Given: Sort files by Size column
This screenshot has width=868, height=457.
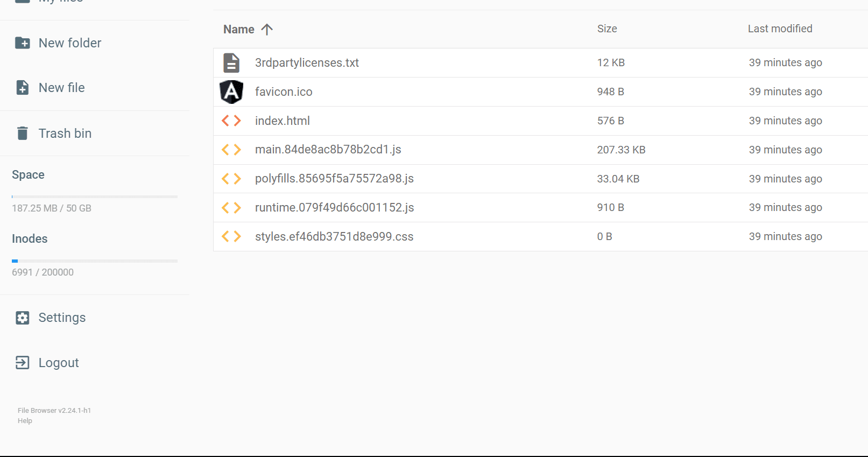Looking at the screenshot, I should coord(607,29).
